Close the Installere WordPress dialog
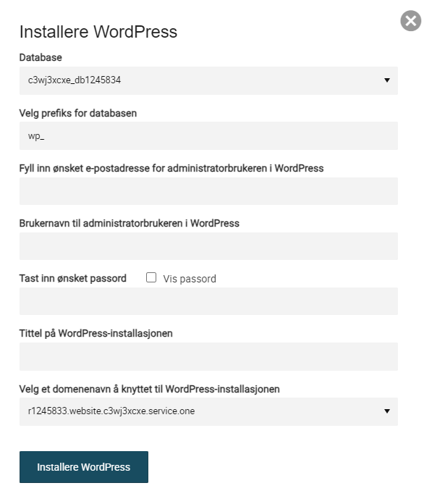The image size is (432, 504). click(x=410, y=21)
